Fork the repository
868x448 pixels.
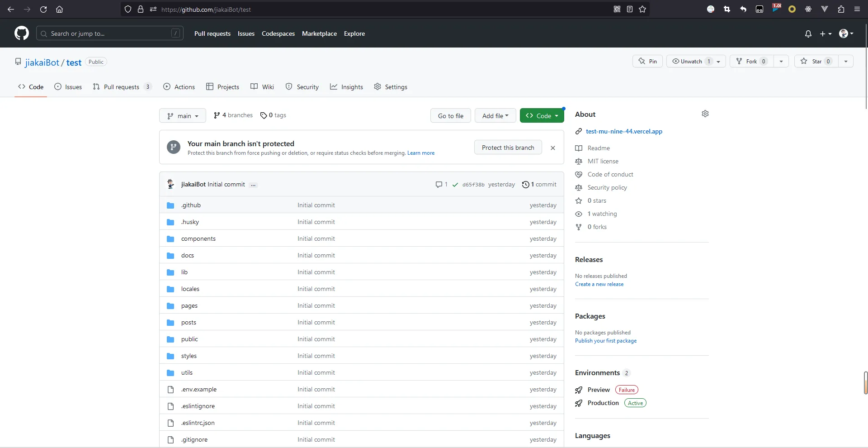pos(751,61)
